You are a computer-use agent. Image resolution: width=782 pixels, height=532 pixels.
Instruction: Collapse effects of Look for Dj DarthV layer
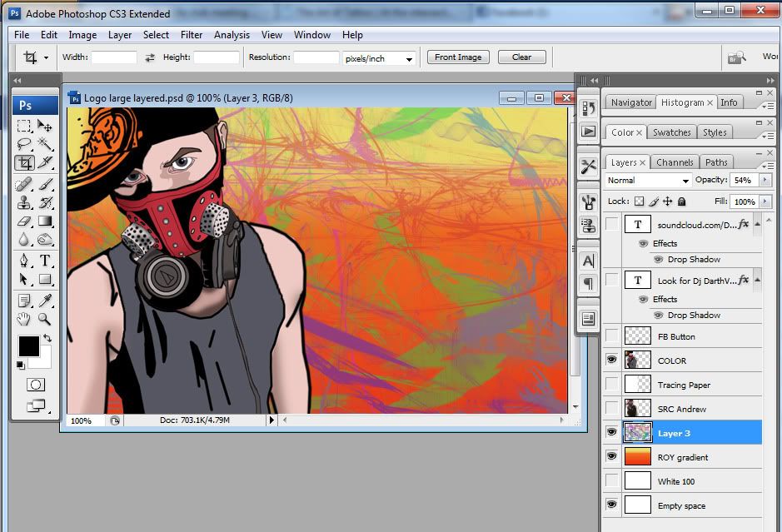tap(757, 281)
